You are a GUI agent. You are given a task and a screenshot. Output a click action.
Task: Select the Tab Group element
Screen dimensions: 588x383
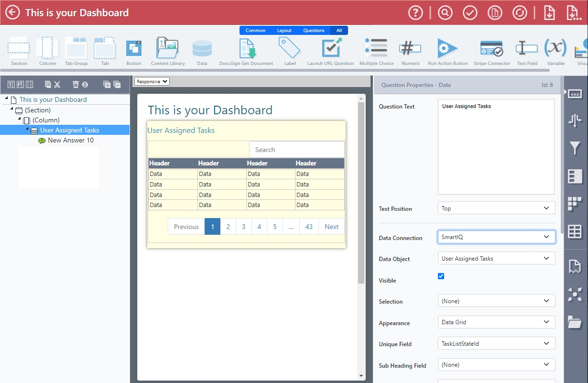click(76, 51)
